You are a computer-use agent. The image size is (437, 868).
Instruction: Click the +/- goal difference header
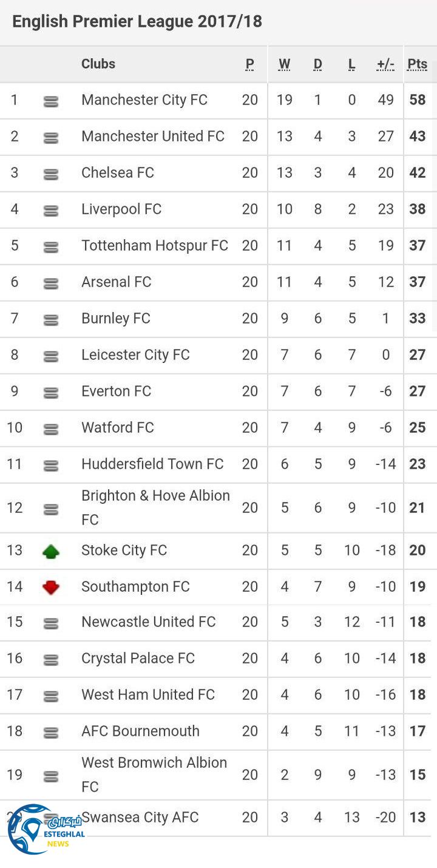pos(385,64)
